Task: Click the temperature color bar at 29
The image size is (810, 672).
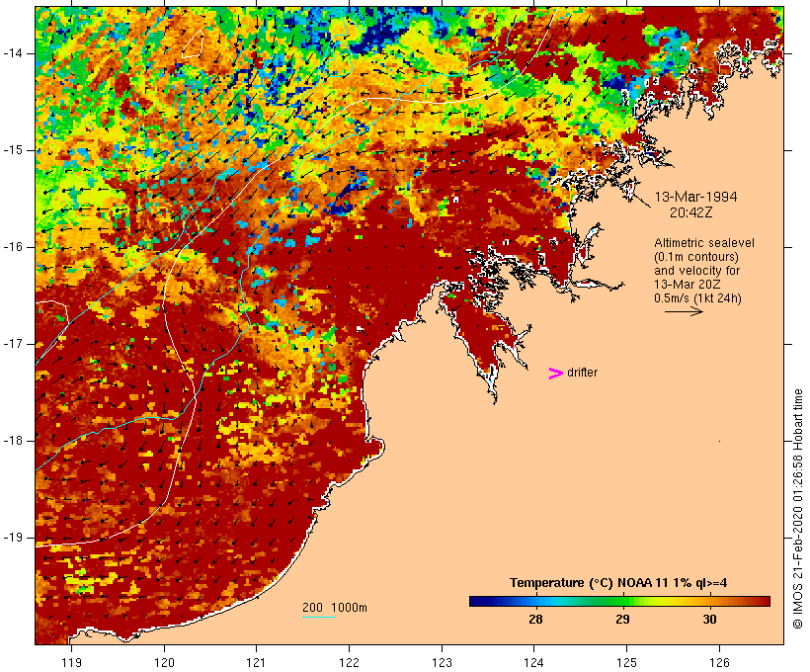Action: (x=622, y=601)
